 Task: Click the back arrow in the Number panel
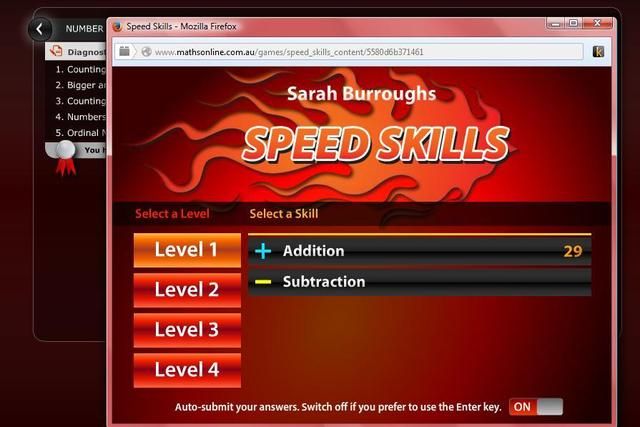point(39,29)
